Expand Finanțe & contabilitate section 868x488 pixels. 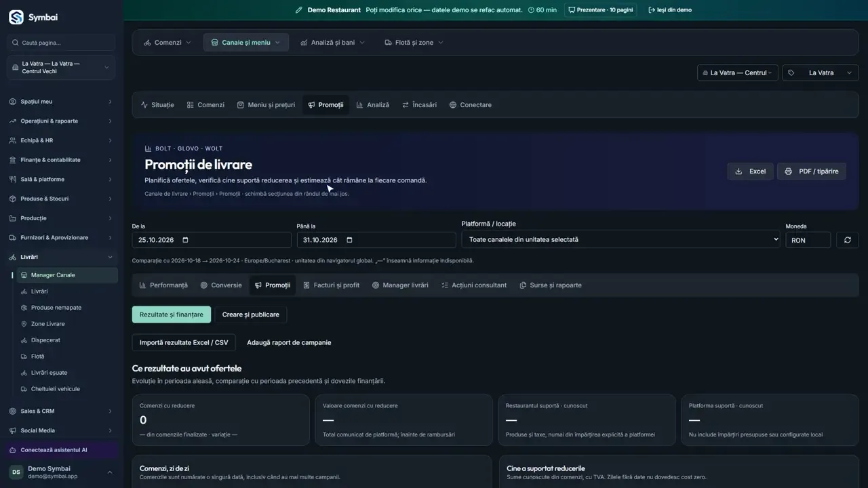61,160
